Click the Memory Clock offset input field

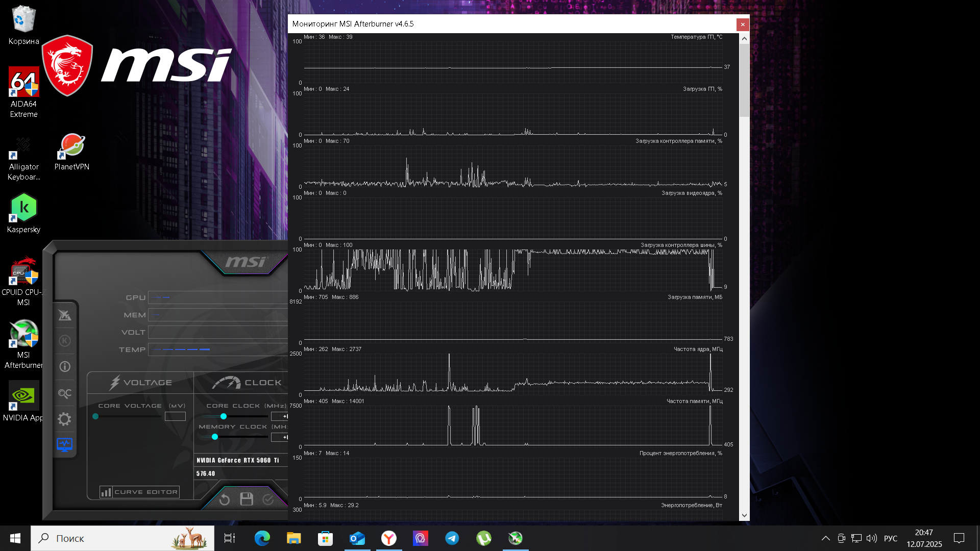click(280, 437)
